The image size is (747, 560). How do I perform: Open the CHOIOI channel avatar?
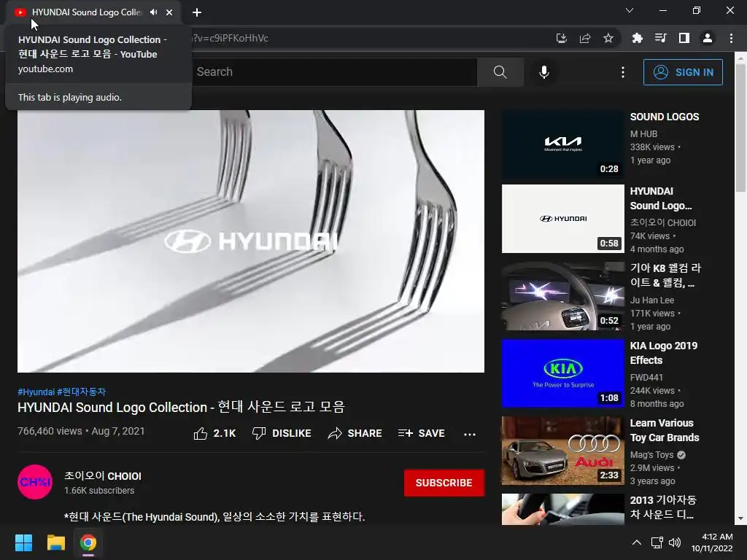pos(35,482)
